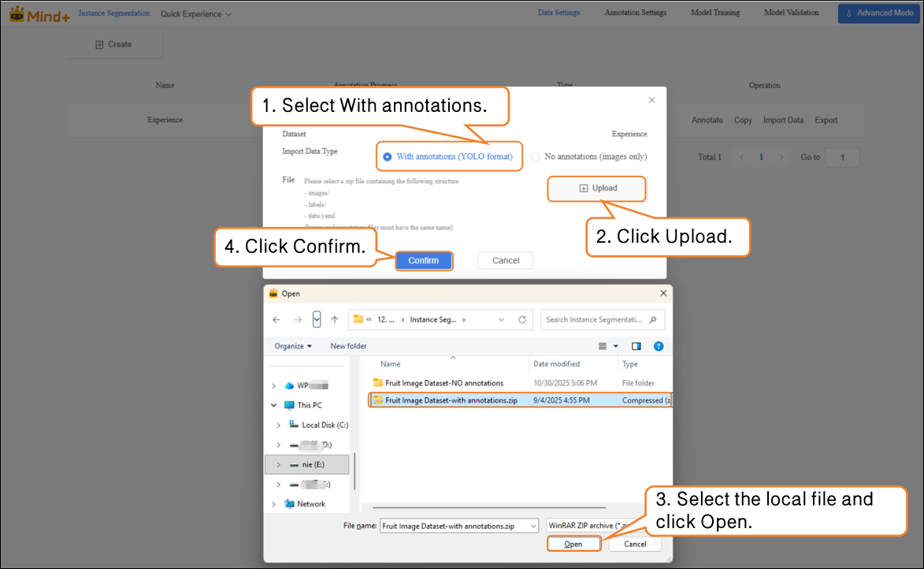Open the Organize dropdown menu
This screenshot has height=569, width=924.
tap(293, 346)
